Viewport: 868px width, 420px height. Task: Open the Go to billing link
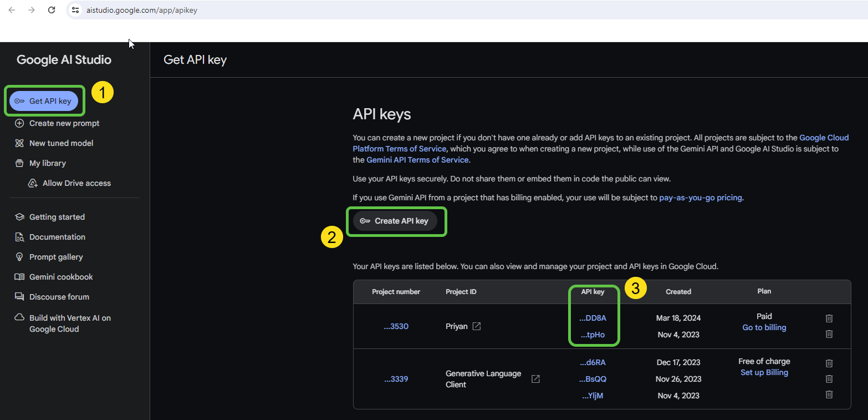coord(764,327)
